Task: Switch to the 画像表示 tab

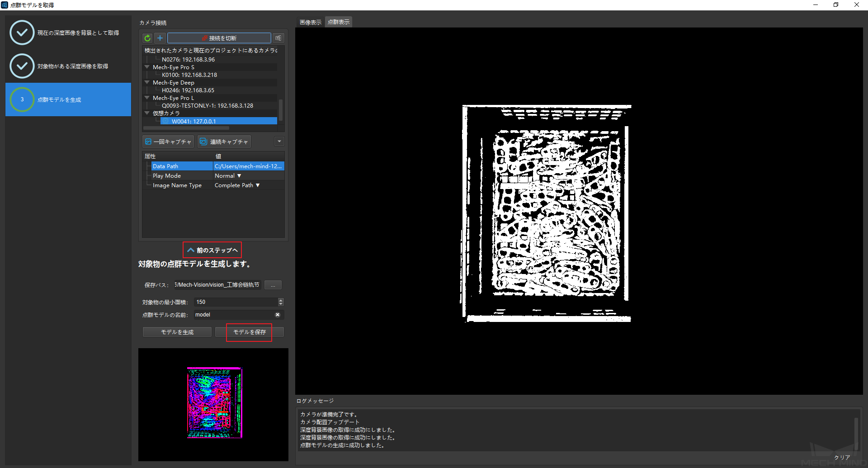Action: [x=310, y=22]
